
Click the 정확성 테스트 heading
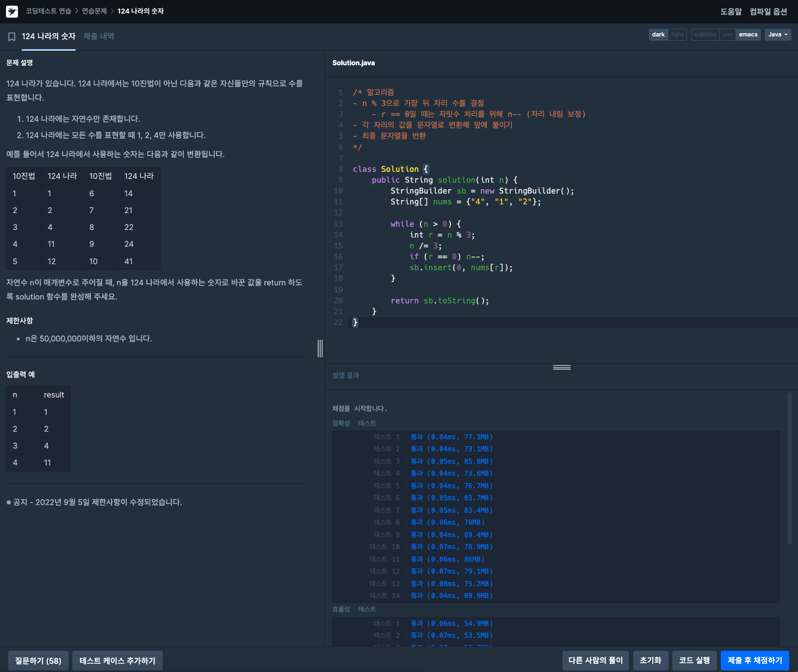(x=354, y=423)
